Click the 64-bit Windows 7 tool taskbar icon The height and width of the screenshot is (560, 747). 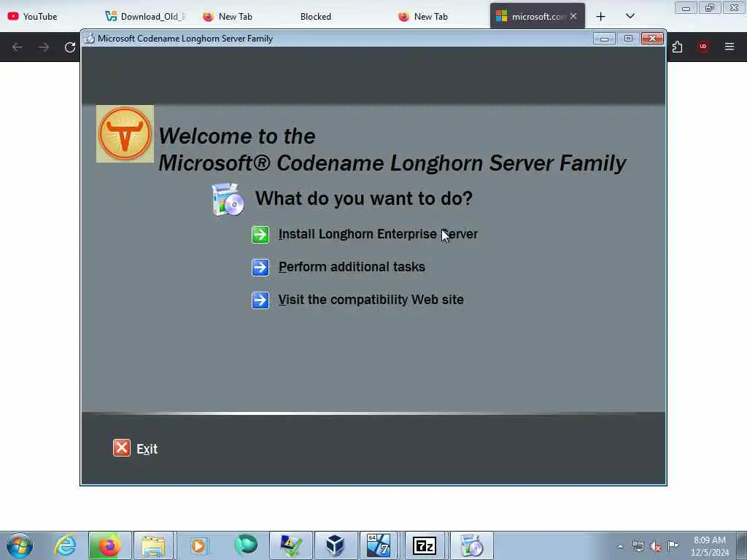[379, 545]
